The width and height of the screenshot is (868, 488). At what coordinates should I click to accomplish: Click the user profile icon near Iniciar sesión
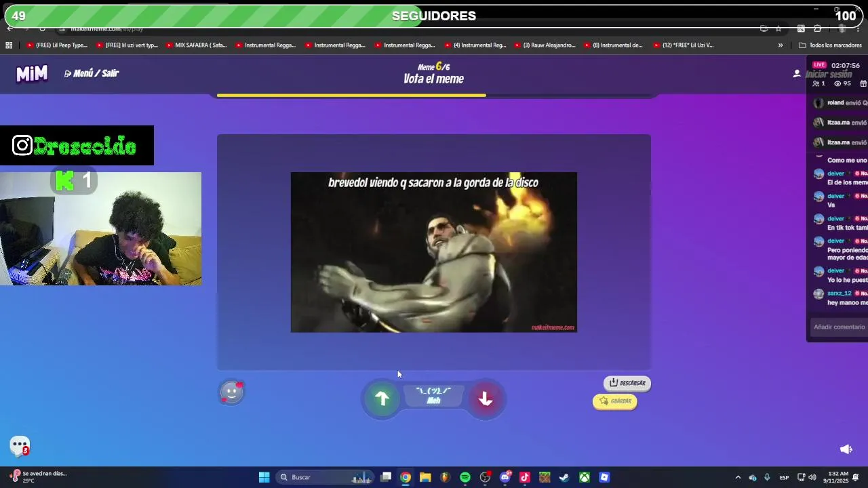click(797, 73)
